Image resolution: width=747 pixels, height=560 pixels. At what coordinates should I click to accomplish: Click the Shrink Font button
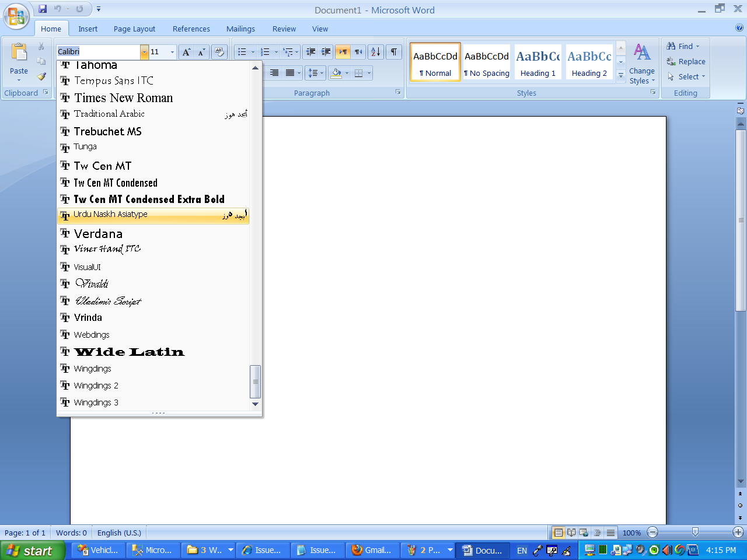[x=201, y=52]
